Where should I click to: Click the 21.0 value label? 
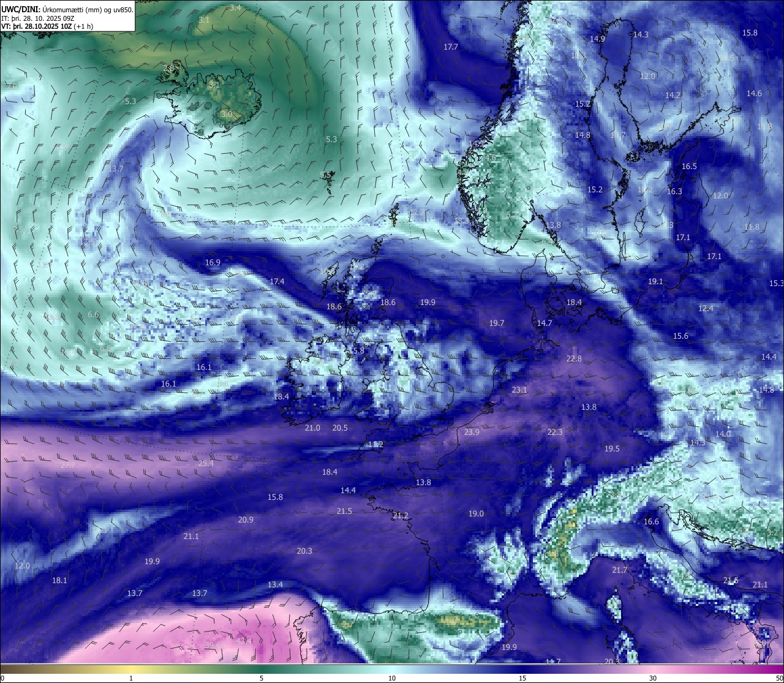point(312,428)
